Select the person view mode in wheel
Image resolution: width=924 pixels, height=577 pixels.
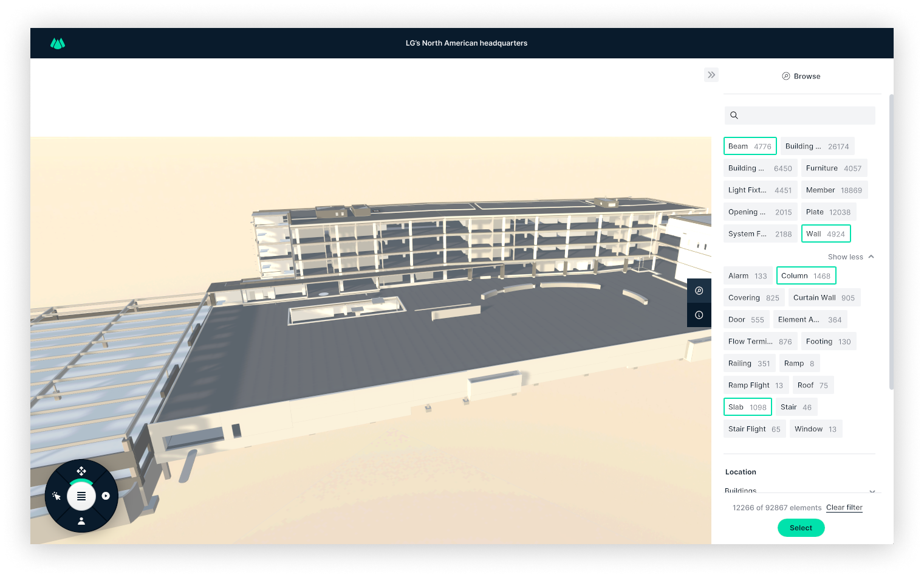point(81,521)
